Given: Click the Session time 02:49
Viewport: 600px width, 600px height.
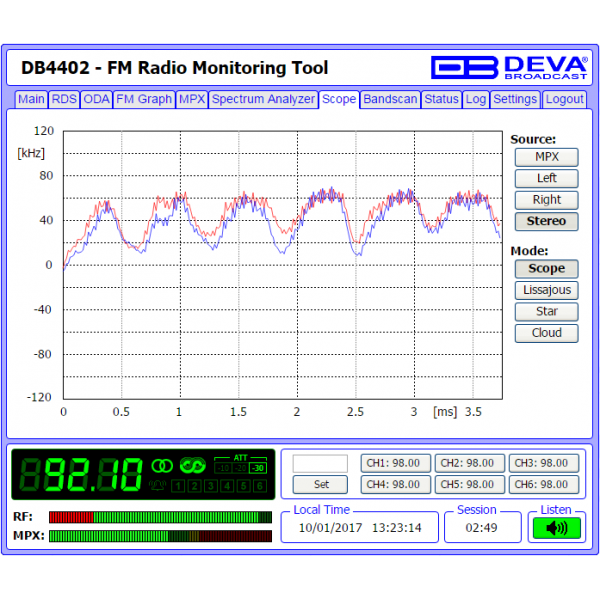Looking at the screenshot, I should [x=481, y=528].
